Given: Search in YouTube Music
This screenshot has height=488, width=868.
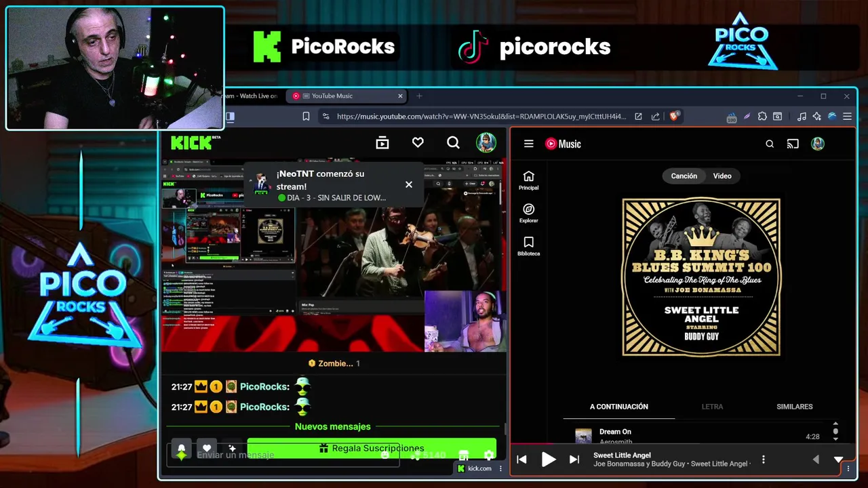Looking at the screenshot, I should (x=770, y=144).
